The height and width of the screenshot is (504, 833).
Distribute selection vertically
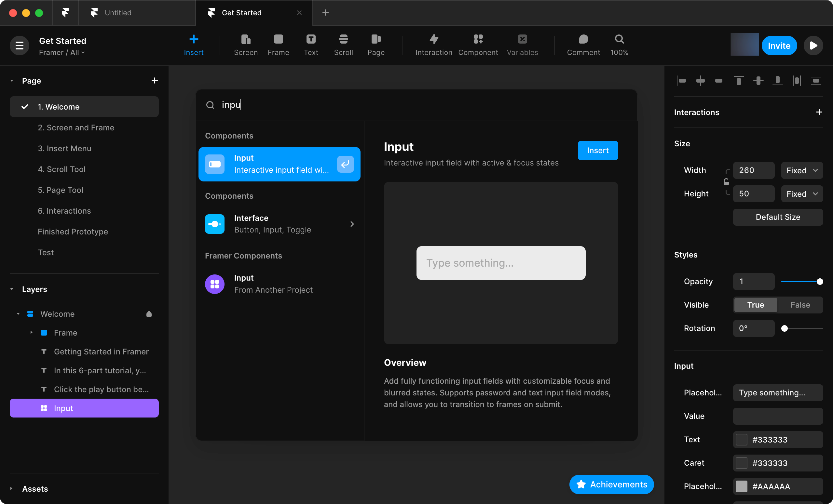click(816, 81)
